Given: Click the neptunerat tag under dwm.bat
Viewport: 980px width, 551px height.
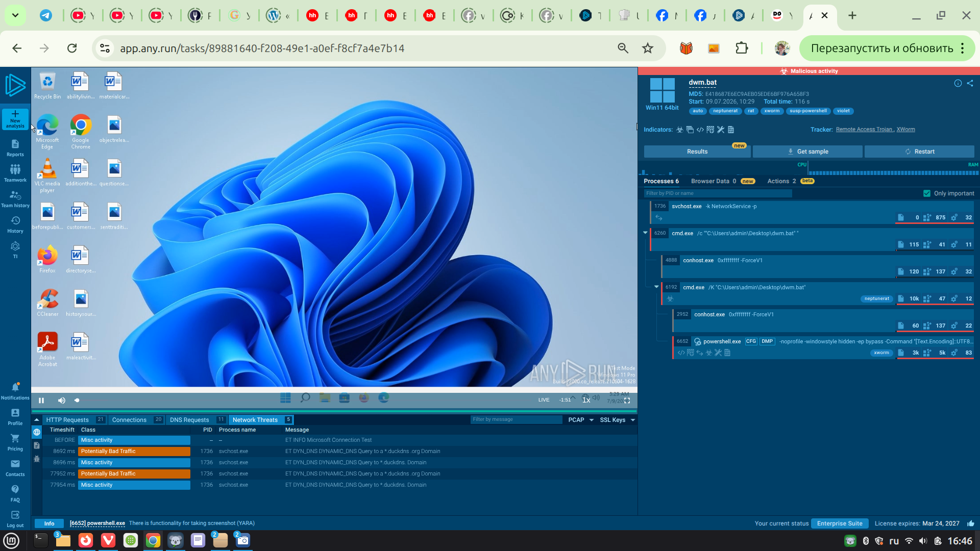Looking at the screenshot, I should click(725, 111).
